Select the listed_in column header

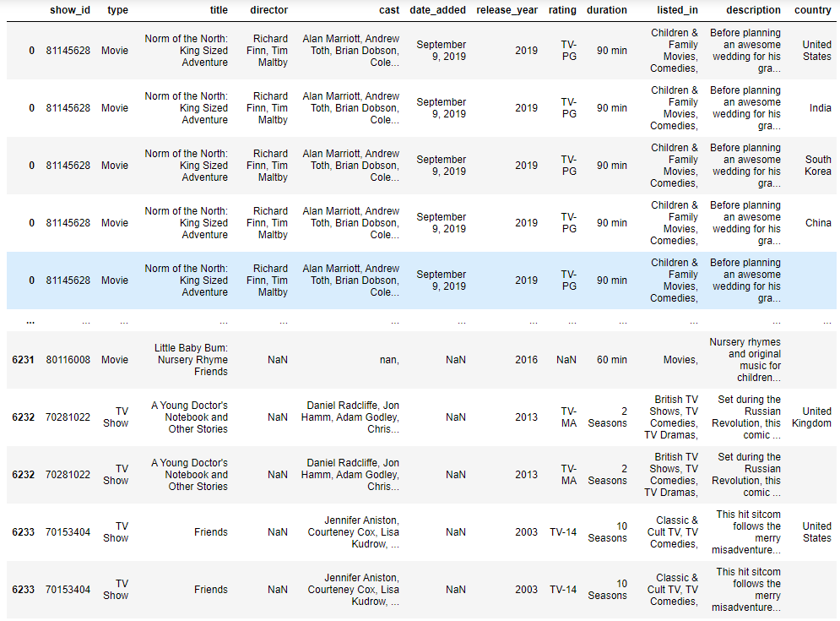pos(677,10)
